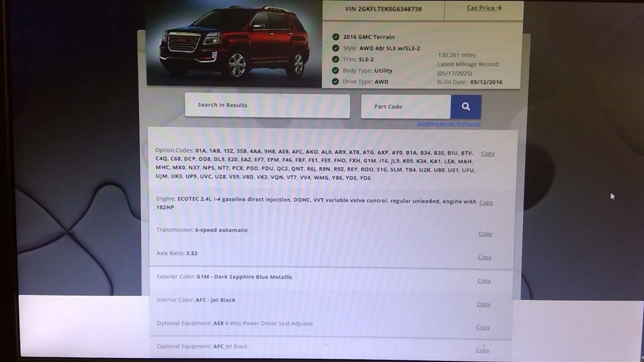The image size is (644, 362).
Task: Click the checkmark icon next to Style
Action: 336,48
